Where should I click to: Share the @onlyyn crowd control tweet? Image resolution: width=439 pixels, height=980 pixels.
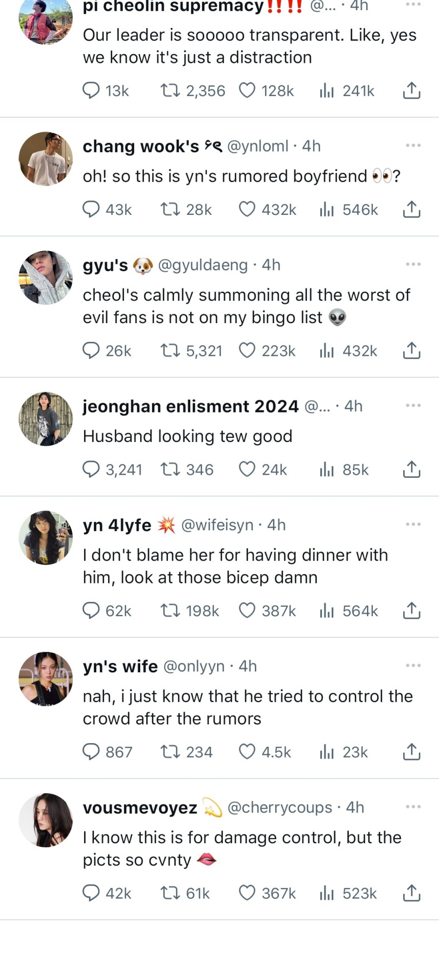(411, 752)
